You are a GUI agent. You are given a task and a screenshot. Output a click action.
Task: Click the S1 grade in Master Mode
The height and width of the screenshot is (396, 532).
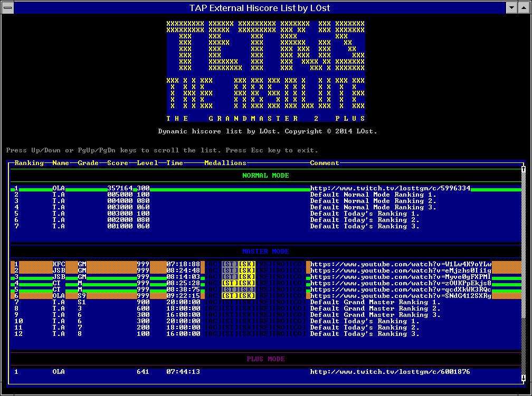click(x=82, y=302)
